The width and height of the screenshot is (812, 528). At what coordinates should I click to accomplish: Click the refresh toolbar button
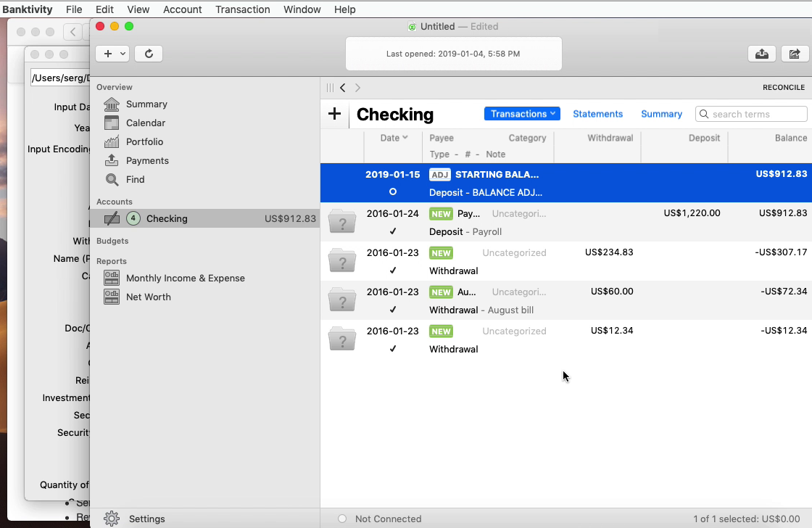149,54
